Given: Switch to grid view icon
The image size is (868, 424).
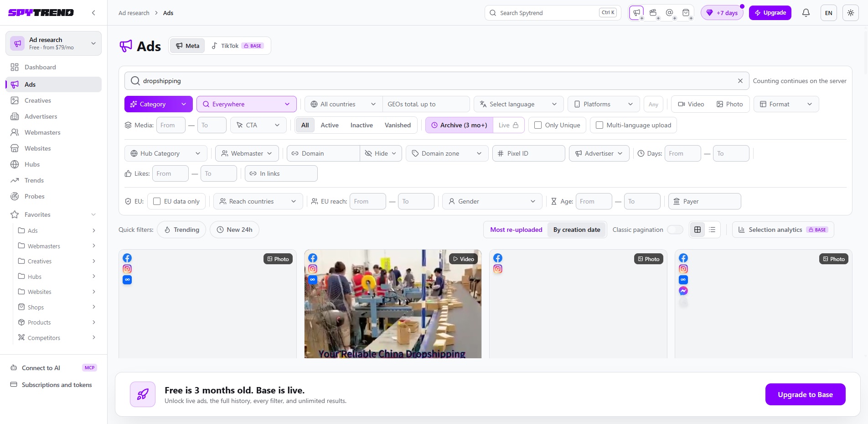Looking at the screenshot, I should click(697, 230).
